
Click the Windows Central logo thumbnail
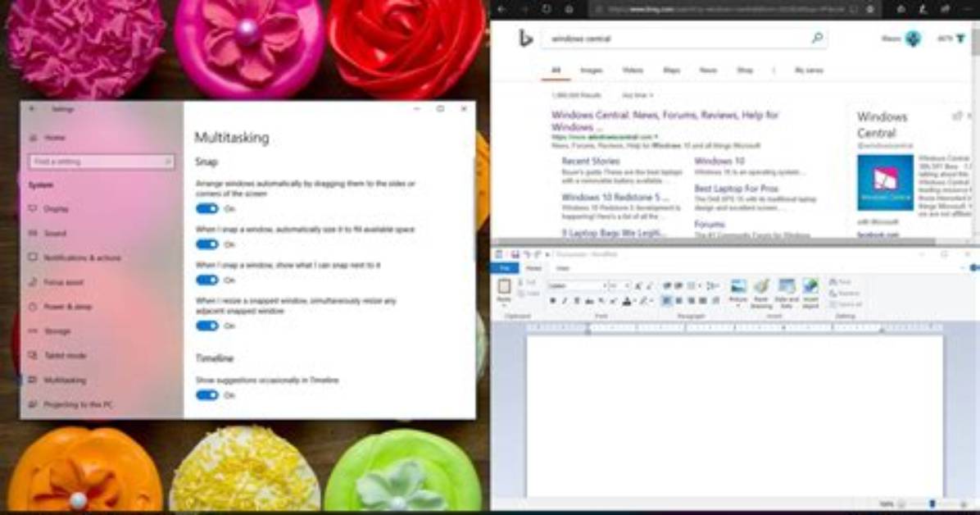(885, 183)
